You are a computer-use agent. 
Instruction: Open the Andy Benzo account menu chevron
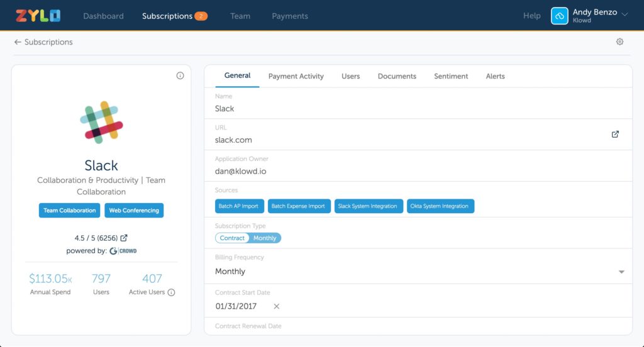[x=625, y=14]
